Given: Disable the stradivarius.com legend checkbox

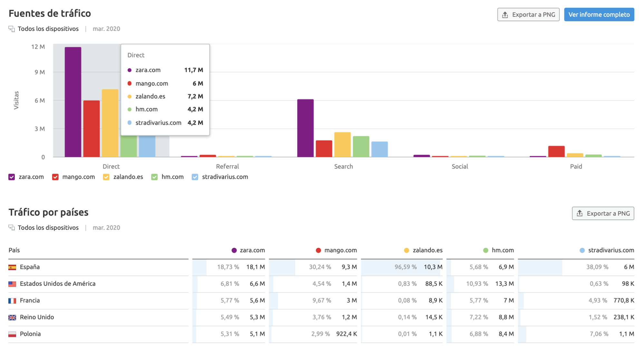Looking at the screenshot, I should click(x=195, y=177).
